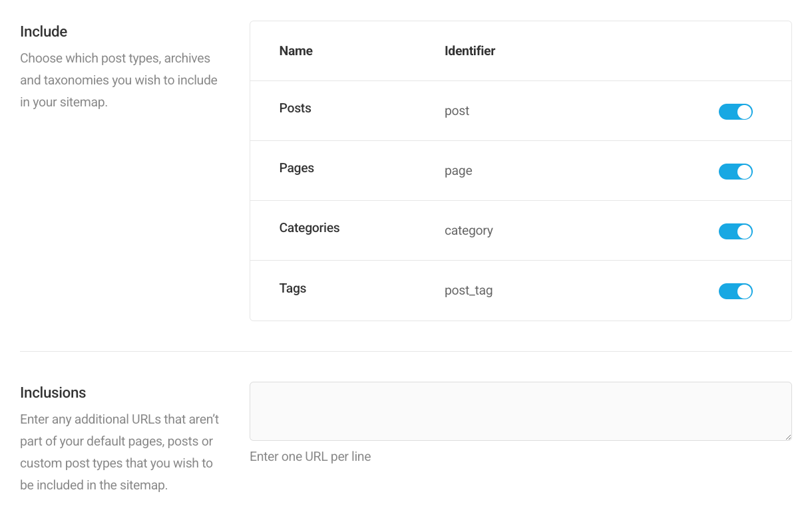Viewport: 812px width, 520px height.
Task: Click the Inclusions section heading
Action: pyautogui.click(x=53, y=392)
